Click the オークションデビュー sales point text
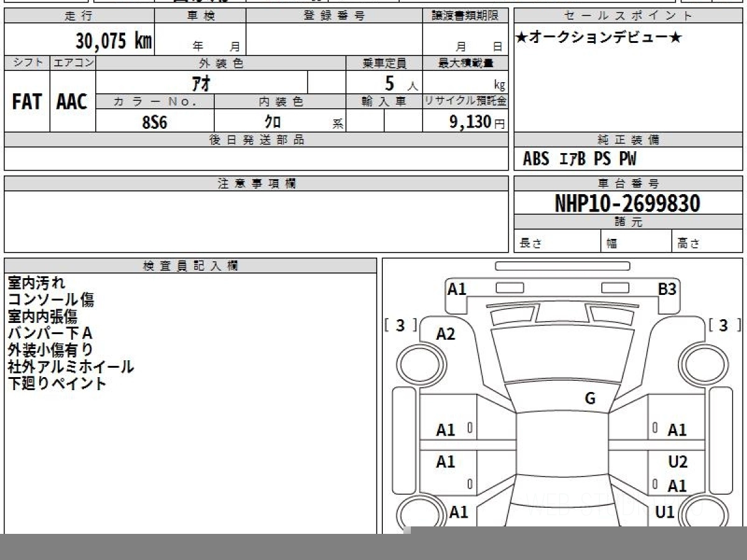 (599, 38)
